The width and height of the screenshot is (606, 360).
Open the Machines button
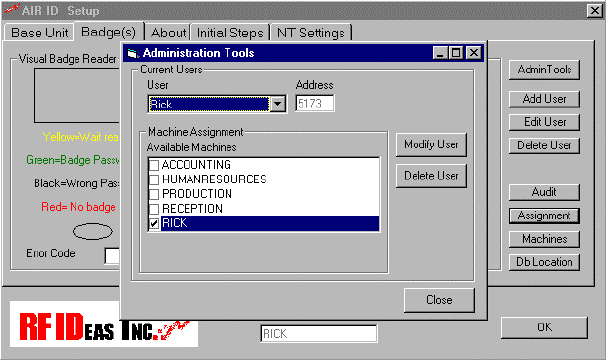pos(544,239)
